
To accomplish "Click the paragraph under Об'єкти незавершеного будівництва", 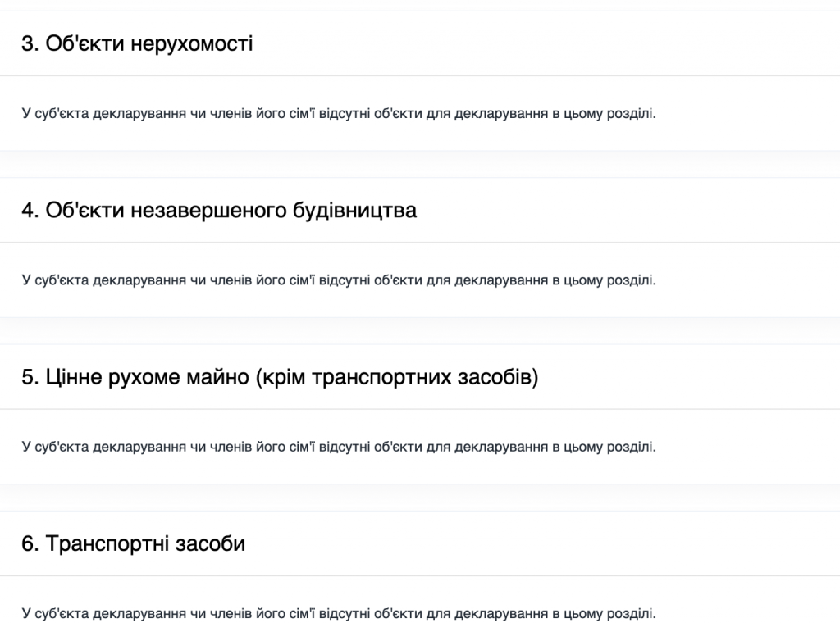I will click(x=339, y=280).
